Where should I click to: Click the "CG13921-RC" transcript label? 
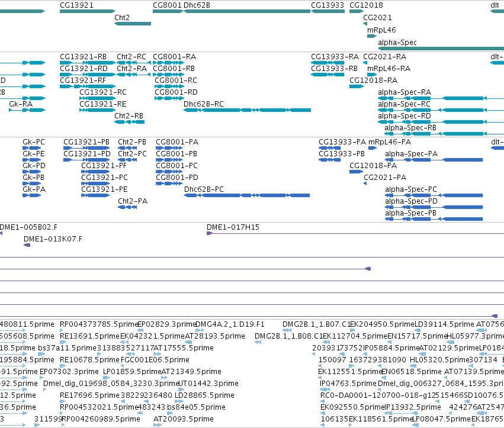coord(103,92)
